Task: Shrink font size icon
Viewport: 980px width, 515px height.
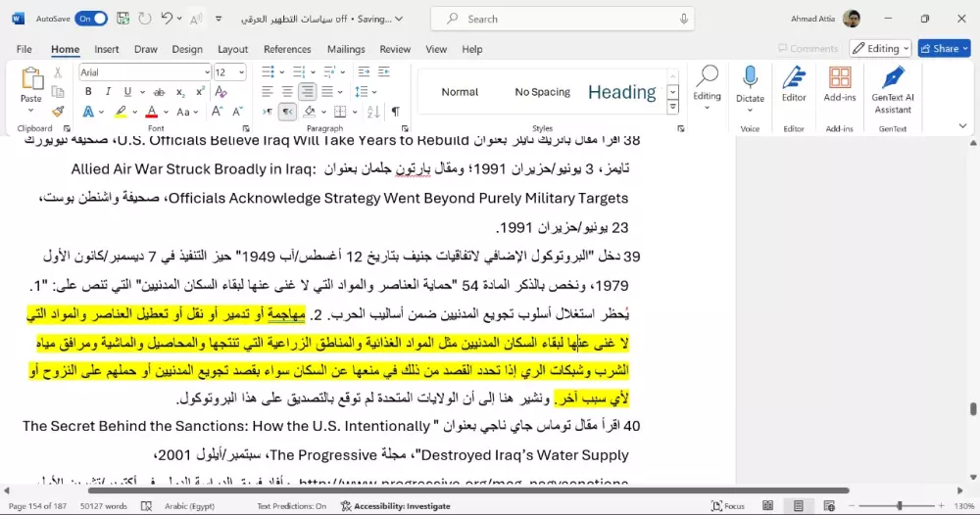Action: [x=237, y=112]
